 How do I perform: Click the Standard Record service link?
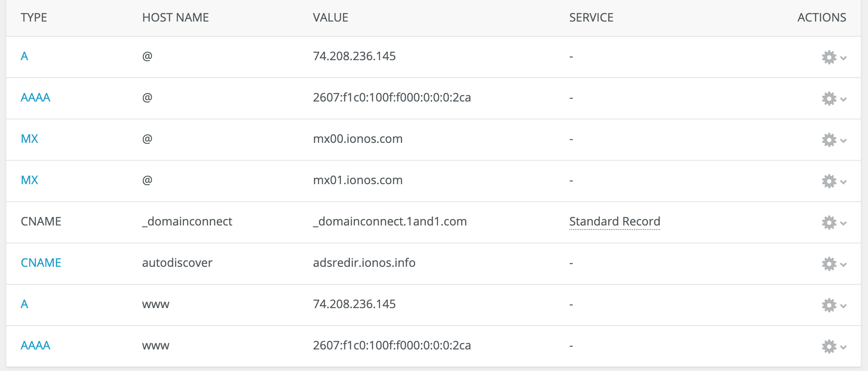point(614,221)
